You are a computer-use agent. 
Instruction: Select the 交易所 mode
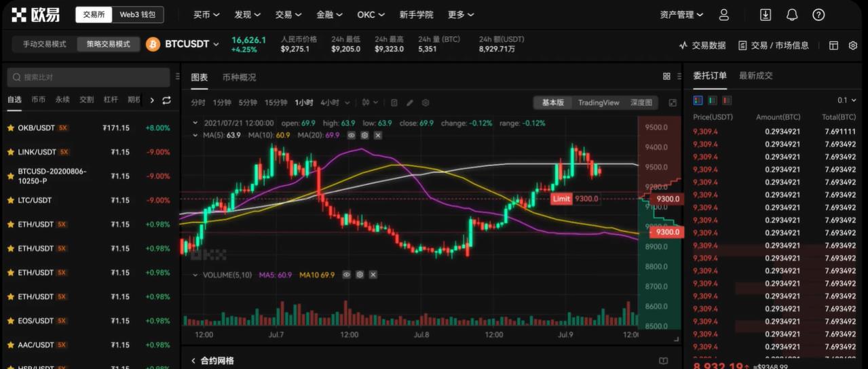(94, 14)
